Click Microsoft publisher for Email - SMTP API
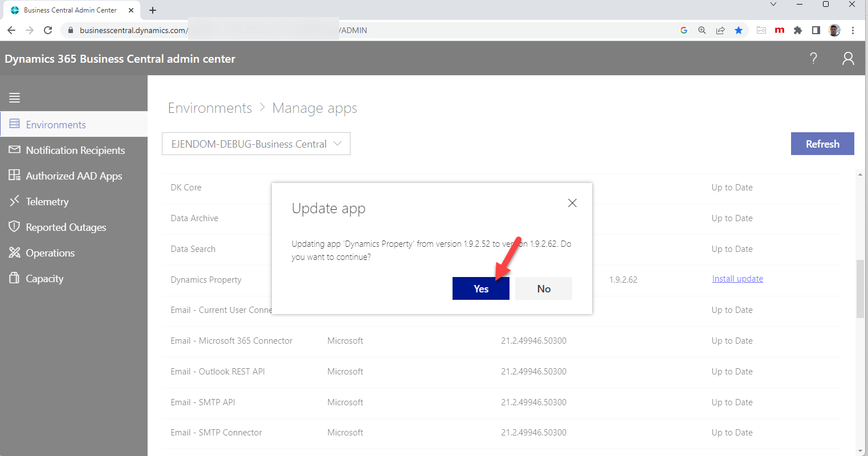868x456 pixels. (345, 402)
